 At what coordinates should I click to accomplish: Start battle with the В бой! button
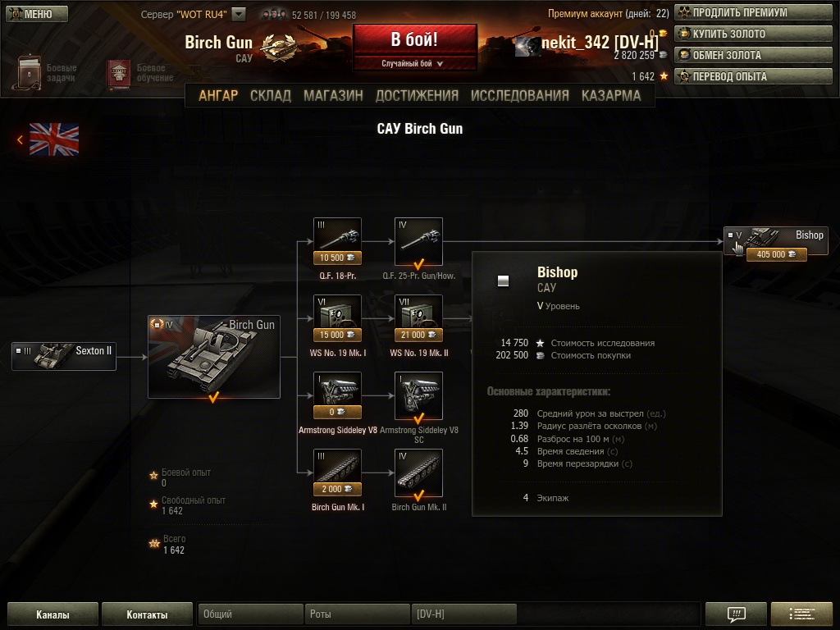(x=414, y=39)
